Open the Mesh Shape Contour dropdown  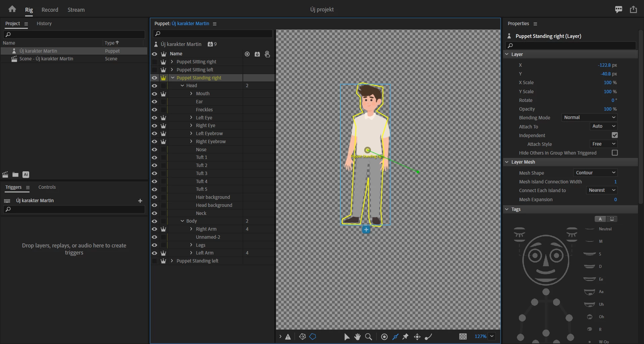(595, 173)
